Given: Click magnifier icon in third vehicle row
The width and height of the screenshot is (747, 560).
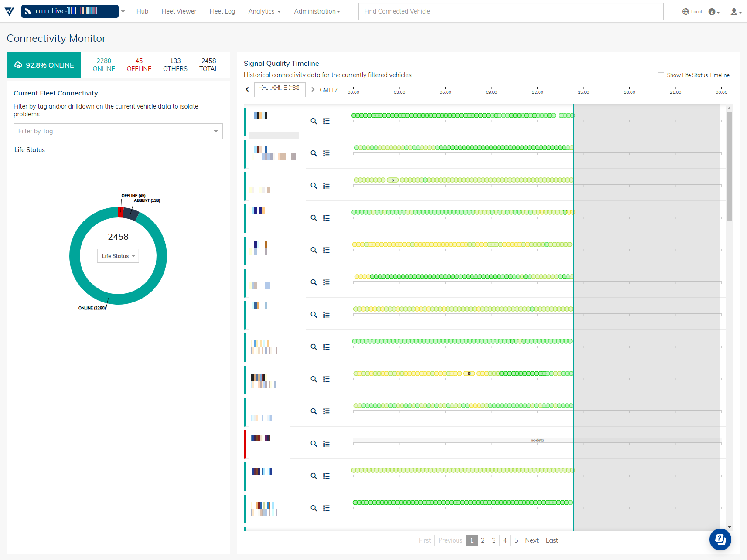Looking at the screenshot, I should [314, 186].
